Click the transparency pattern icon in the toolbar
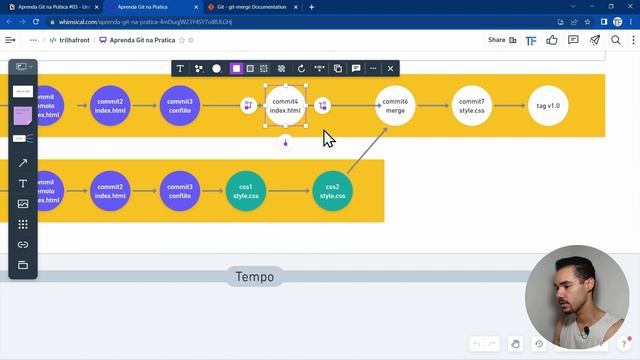This screenshot has height=360, width=640. tap(282, 69)
